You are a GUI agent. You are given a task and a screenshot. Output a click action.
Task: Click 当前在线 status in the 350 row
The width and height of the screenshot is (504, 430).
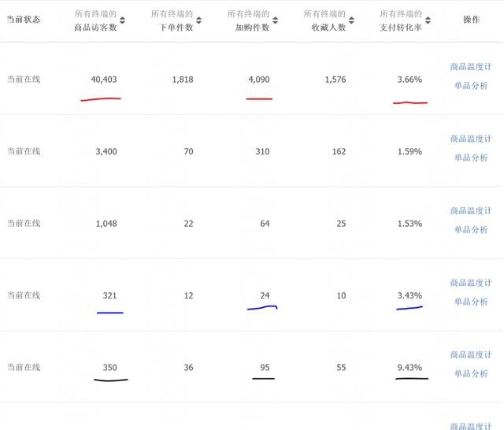[24, 367]
